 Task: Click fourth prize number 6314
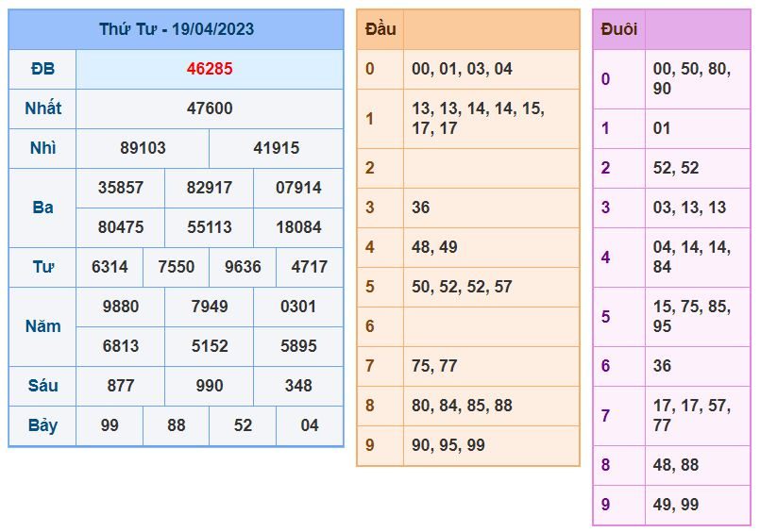point(110,267)
